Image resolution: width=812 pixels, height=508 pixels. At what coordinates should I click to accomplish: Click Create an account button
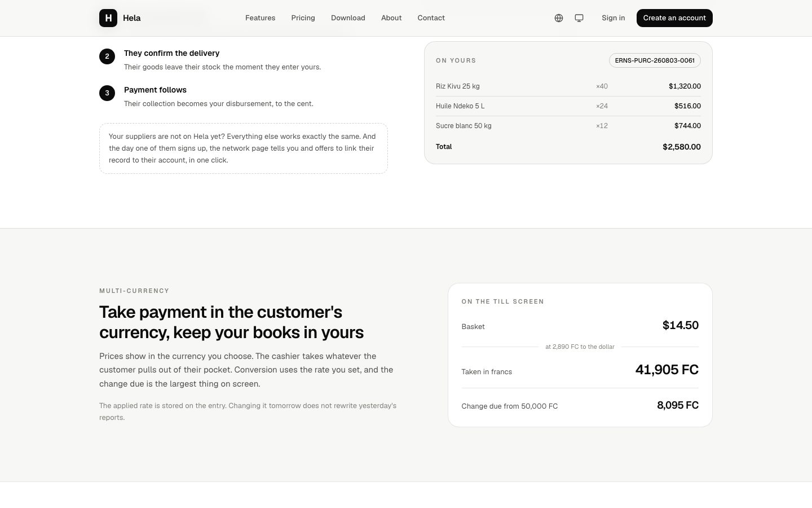click(674, 18)
